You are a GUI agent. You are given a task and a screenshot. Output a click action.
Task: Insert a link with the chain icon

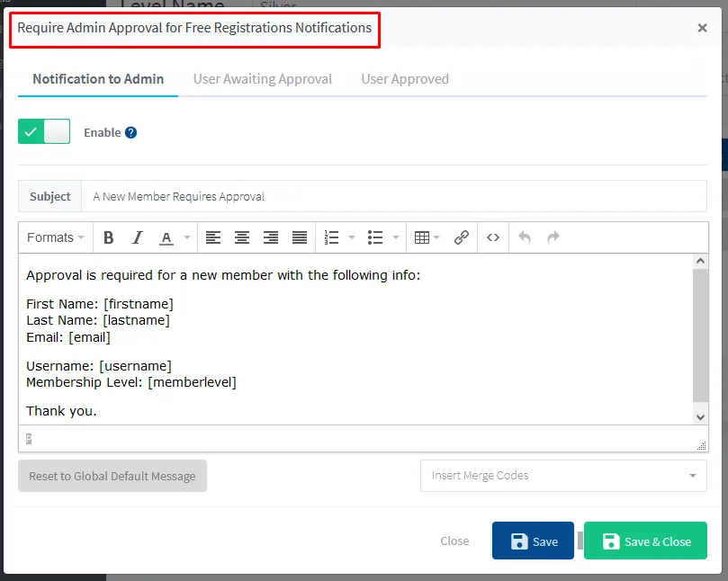click(x=462, y=237)
